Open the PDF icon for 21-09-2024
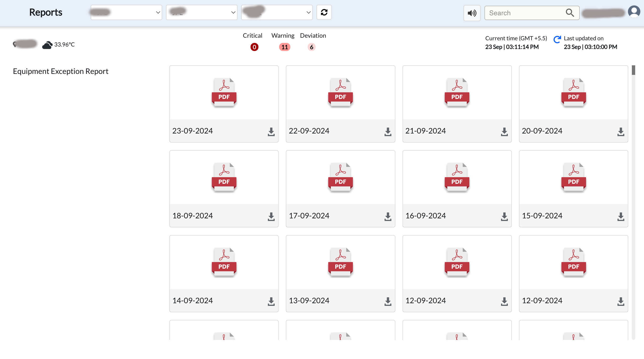The width and height of the screenshot is (644, 359). pos(457,92)
